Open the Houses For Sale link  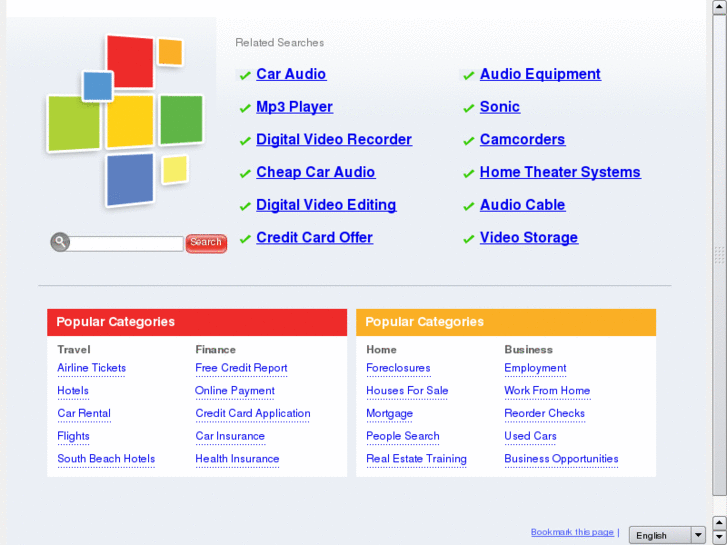pyautogui.click(x=407, y=391)
